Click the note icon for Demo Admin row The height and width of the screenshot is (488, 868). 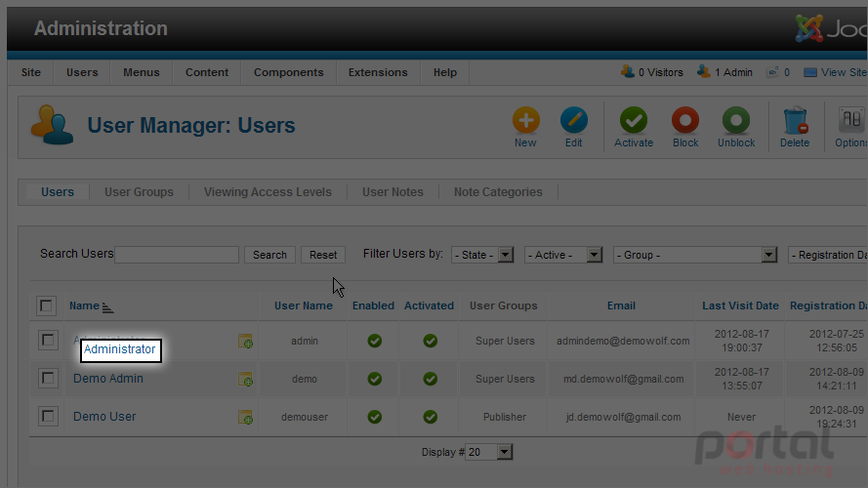pyautogui.click(x=245, y=379)
